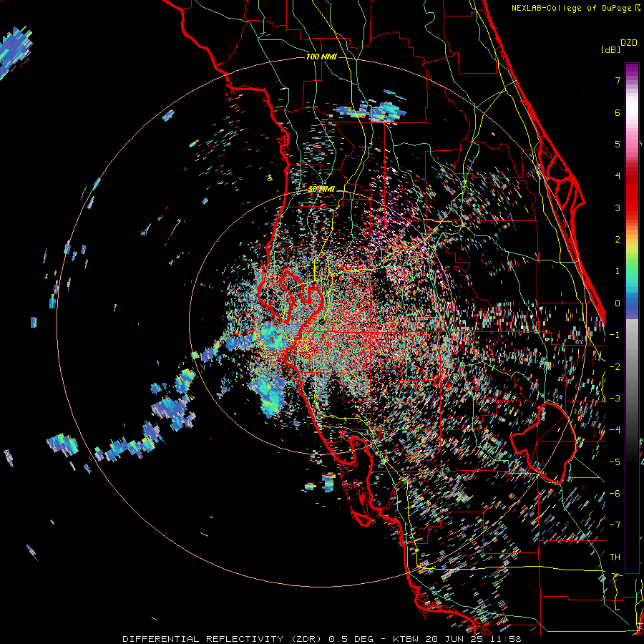Click the NEXLAB-College of DuPage watermark text

tap(576, 8)
